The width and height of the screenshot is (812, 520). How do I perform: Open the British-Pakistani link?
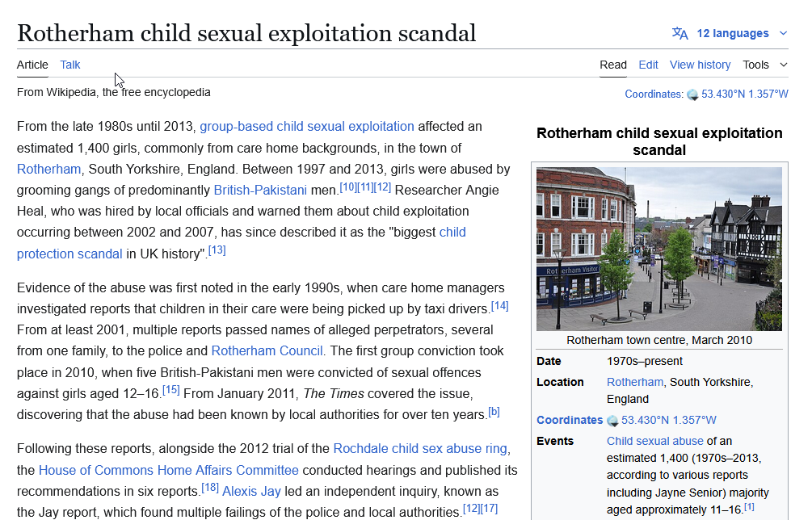click(x=260, y=191)
